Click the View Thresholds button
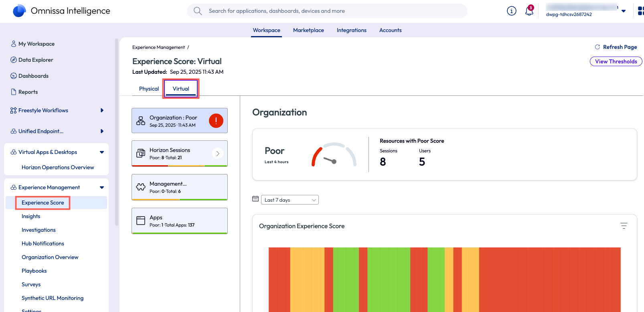Image resolution: width=644 pixels, height=312 pixels. [x=616, y=61]
